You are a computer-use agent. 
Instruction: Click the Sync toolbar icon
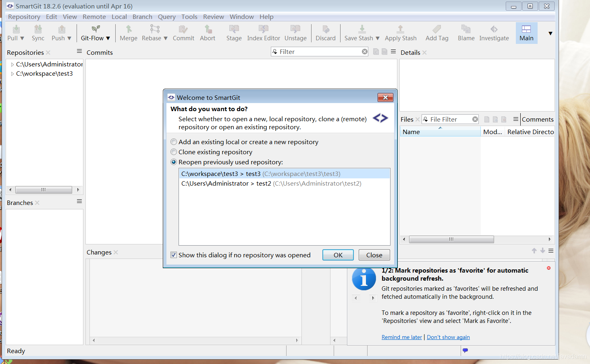click(x=38, y=29)
